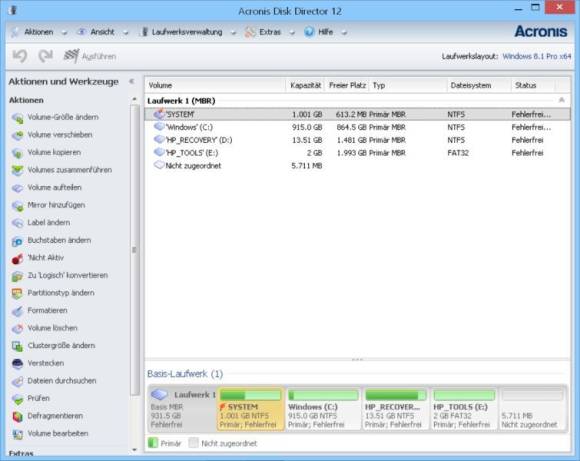
Task: Select the 'SYSTEM' volume row
Action: 357,114
